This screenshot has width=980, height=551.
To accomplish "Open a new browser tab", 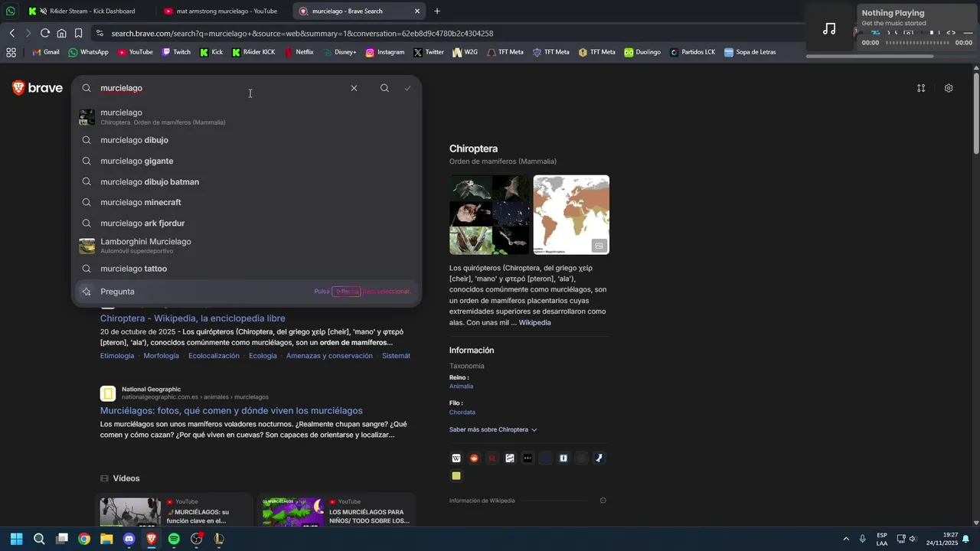I will (x=437, y=11).
